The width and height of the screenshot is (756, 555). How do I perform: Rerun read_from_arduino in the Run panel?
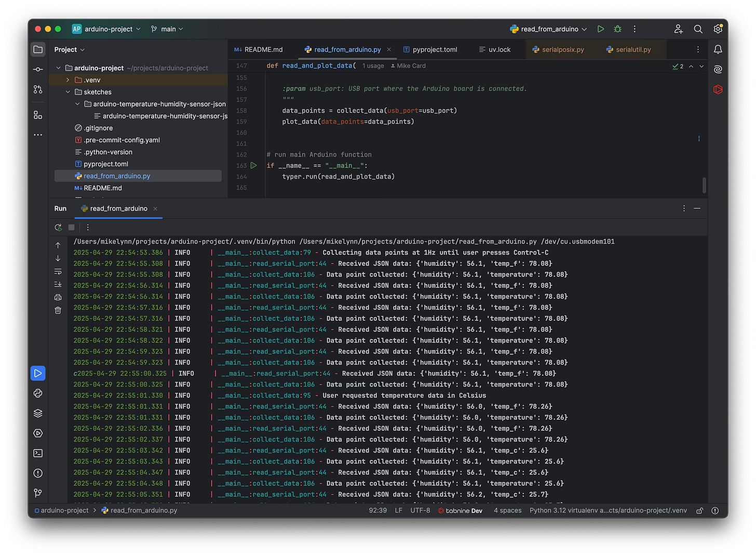58,227
